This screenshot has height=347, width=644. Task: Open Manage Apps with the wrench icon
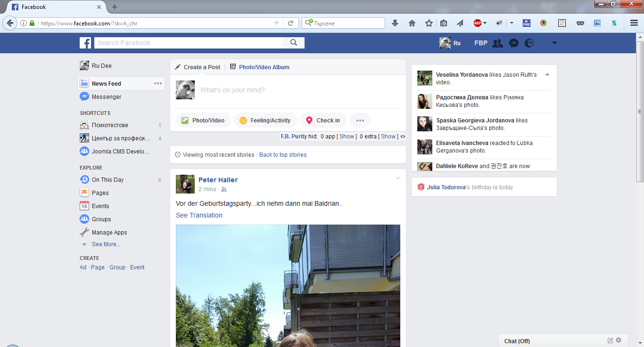[x=109, y=233]
